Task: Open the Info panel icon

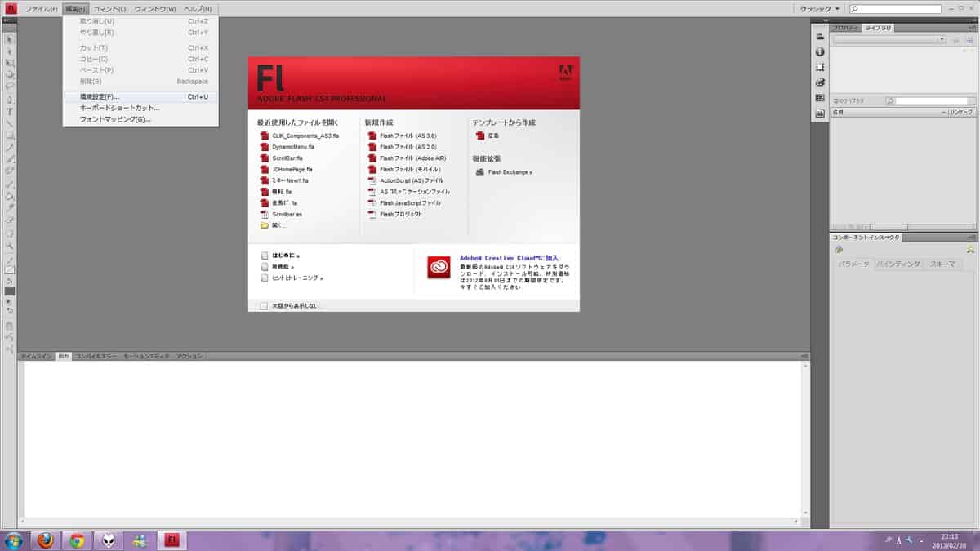Action: point(821,51)
